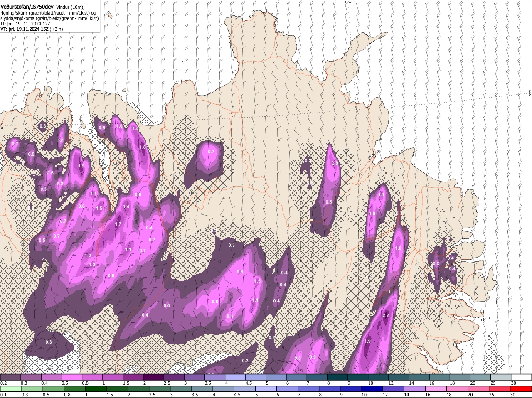Click the '0.2' label under the upper legend
Screen dimensions: 532x398
[x=3, y=383]
